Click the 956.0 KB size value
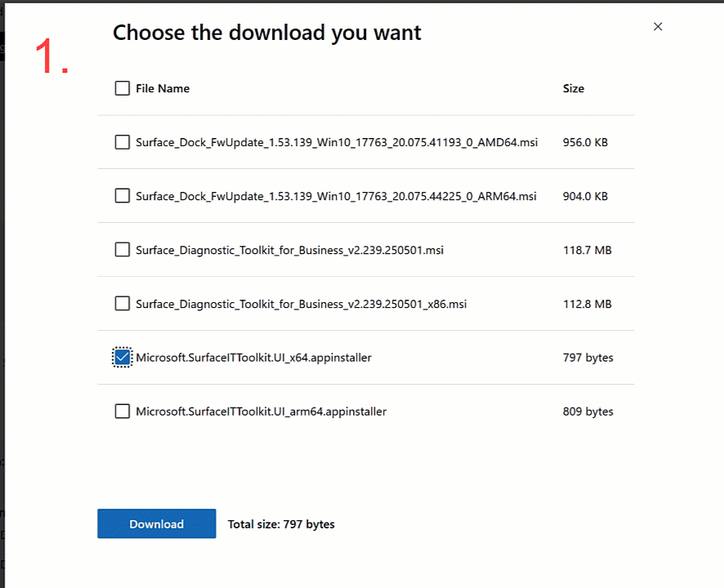Image resolution: width=724 pixels, height=588 pixels. point(588,142)
